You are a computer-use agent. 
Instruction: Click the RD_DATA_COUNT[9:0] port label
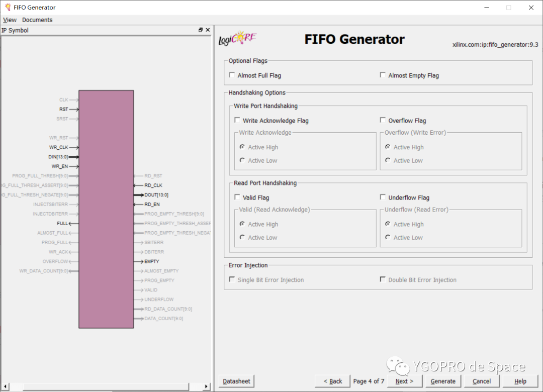tap(168, 309)
